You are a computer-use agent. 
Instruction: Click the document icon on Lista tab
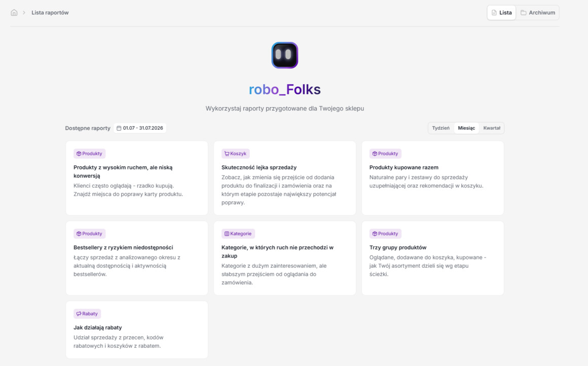pos(494,13)
